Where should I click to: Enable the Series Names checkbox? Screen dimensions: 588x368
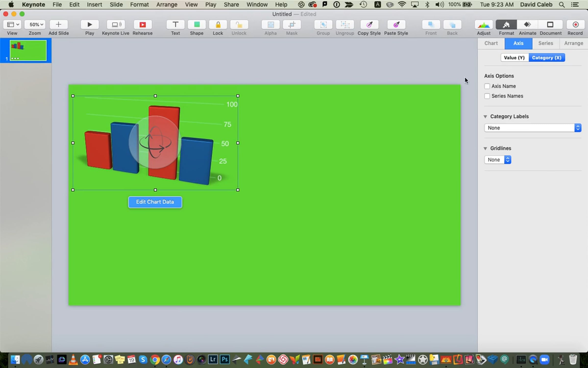pos(487,96)
